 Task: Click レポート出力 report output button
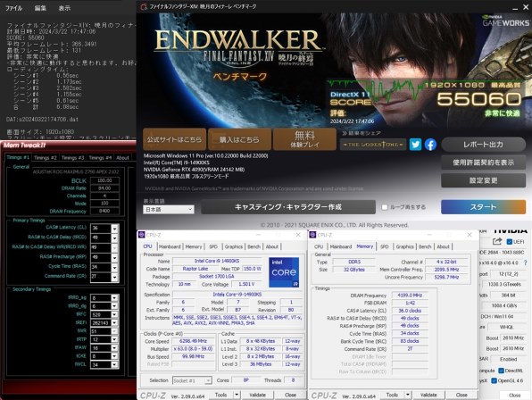[483, 145]
